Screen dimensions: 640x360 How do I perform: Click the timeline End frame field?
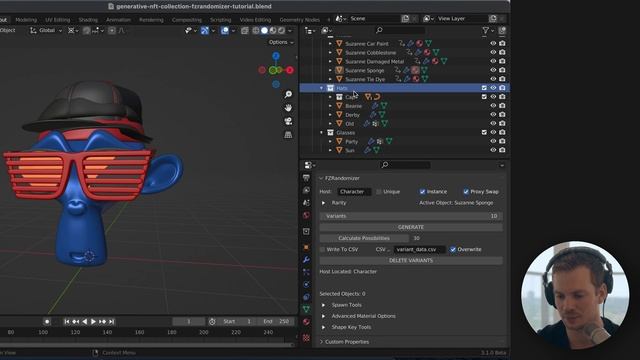[277, 322]
